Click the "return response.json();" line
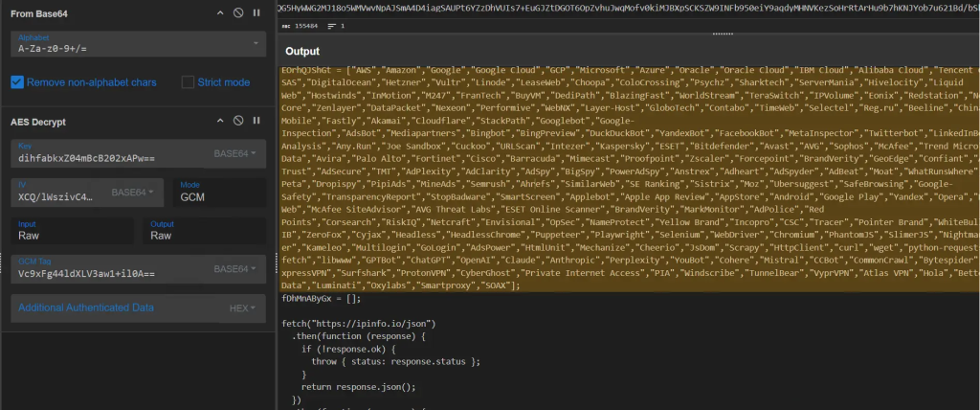Screen dimensions: 980x410 358,387
